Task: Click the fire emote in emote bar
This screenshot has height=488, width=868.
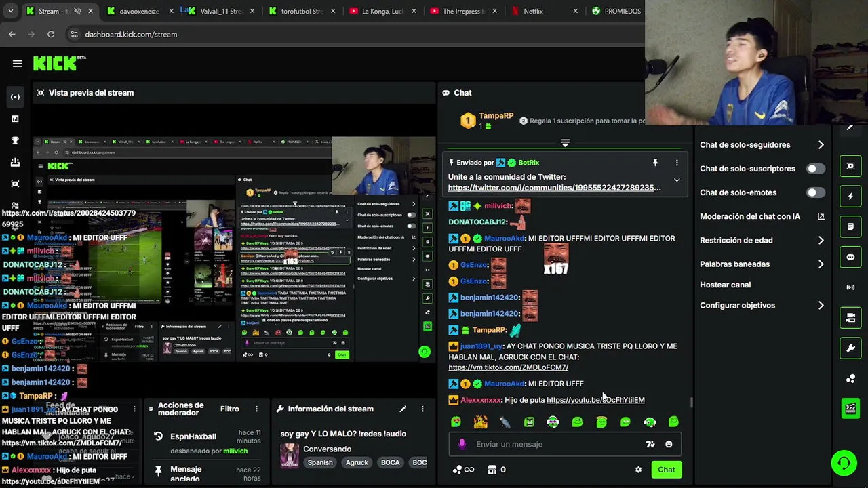Action: 480,422
